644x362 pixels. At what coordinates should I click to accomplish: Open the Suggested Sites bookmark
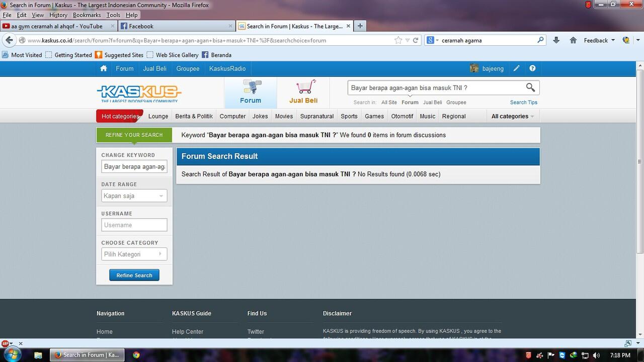119,55
